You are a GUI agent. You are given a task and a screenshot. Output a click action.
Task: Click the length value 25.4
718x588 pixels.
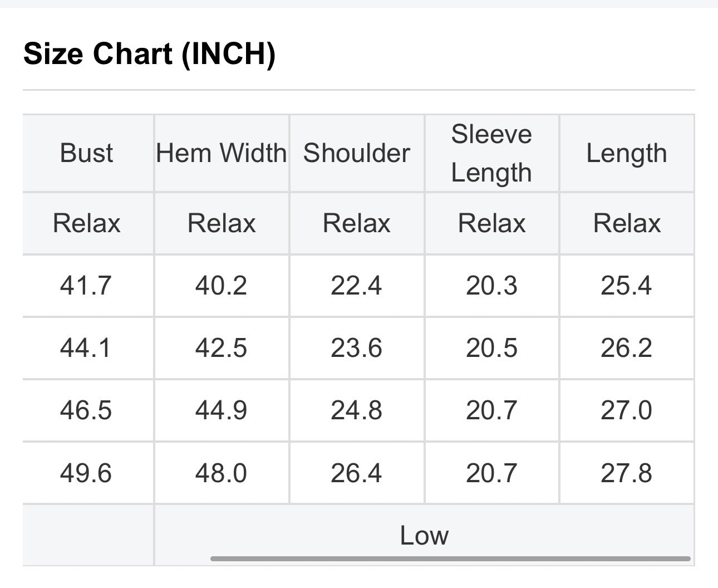tap(627, 286)
